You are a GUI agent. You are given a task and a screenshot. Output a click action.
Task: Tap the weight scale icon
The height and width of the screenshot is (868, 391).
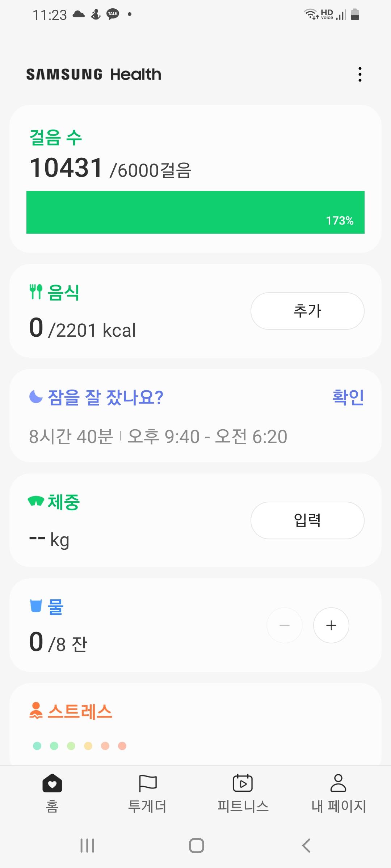point(36,501)
